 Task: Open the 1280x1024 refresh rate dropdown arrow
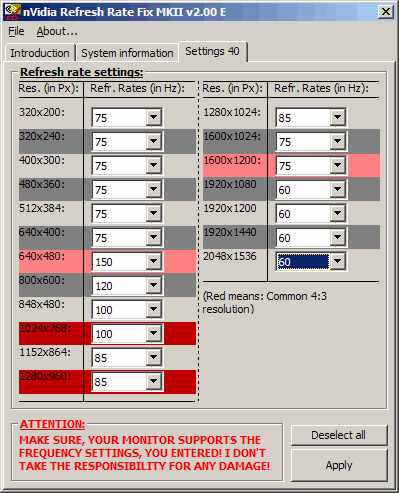(338, 117)
